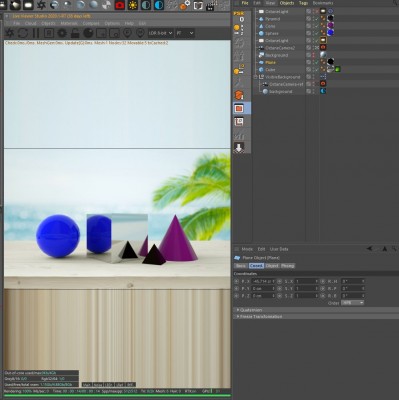Click the red Octane camera icon

tap(120, 5)
